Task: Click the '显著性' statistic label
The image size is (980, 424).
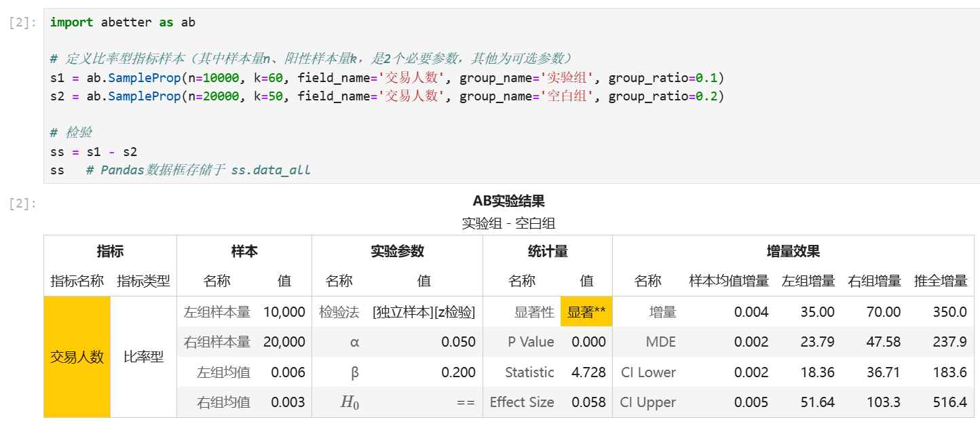Action: tap(534, 312)
